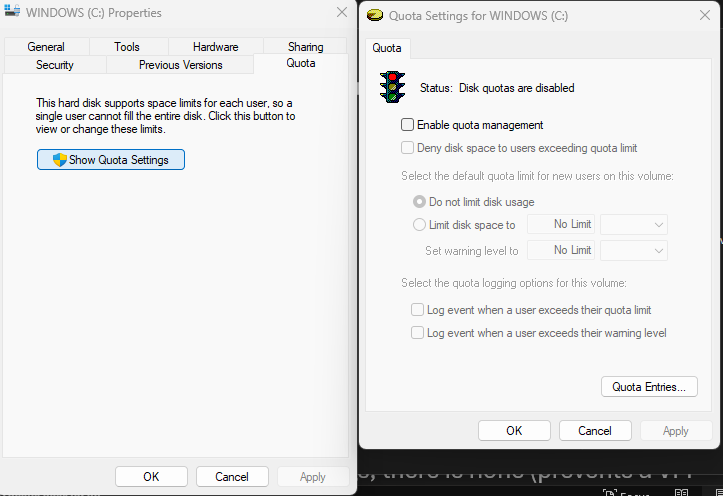Check Log event when user exceeds quota limit
The width and height of the screenshot is (723, 496).
click(418, 310)
